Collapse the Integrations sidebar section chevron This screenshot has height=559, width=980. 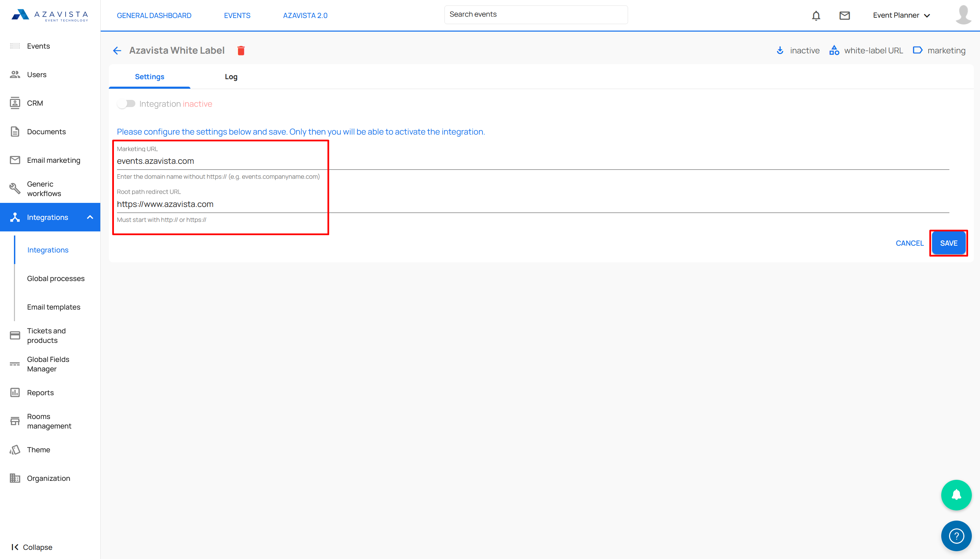pos(90,217)
